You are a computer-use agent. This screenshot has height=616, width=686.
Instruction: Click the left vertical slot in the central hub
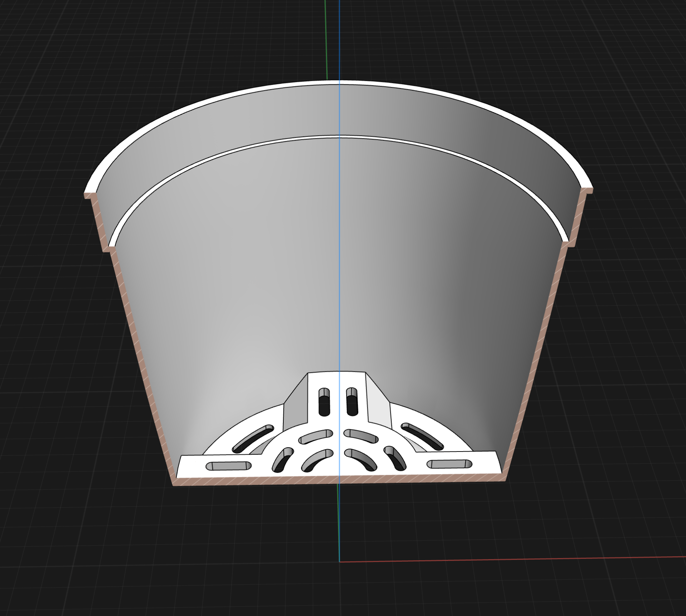coord(324,402)
